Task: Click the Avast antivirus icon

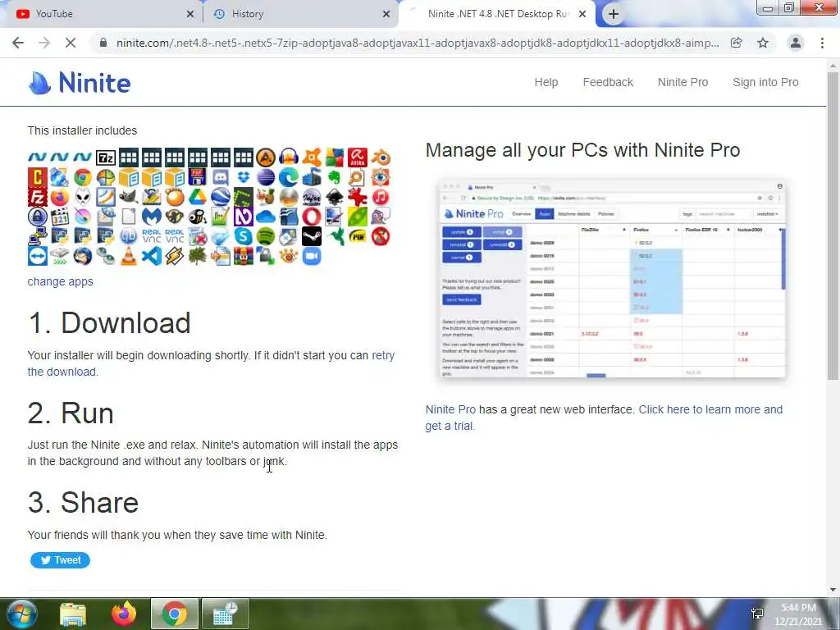Action: 312,158
